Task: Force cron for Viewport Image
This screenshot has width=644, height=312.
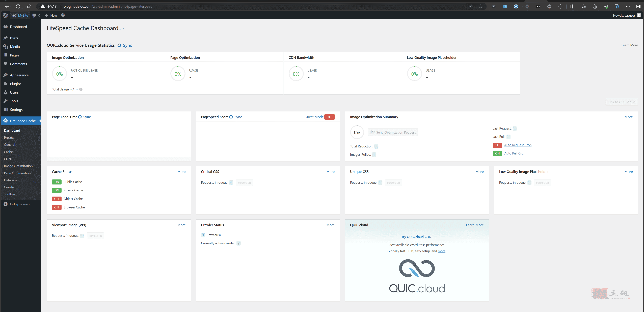Action: click(95, 236)
